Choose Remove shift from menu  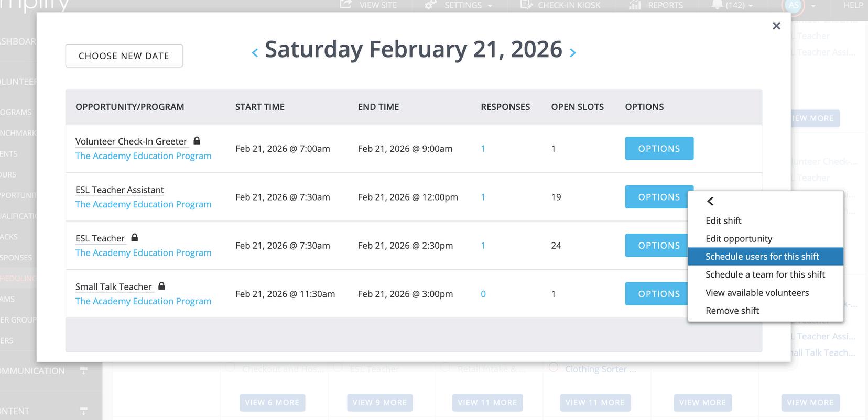[732, 311]
